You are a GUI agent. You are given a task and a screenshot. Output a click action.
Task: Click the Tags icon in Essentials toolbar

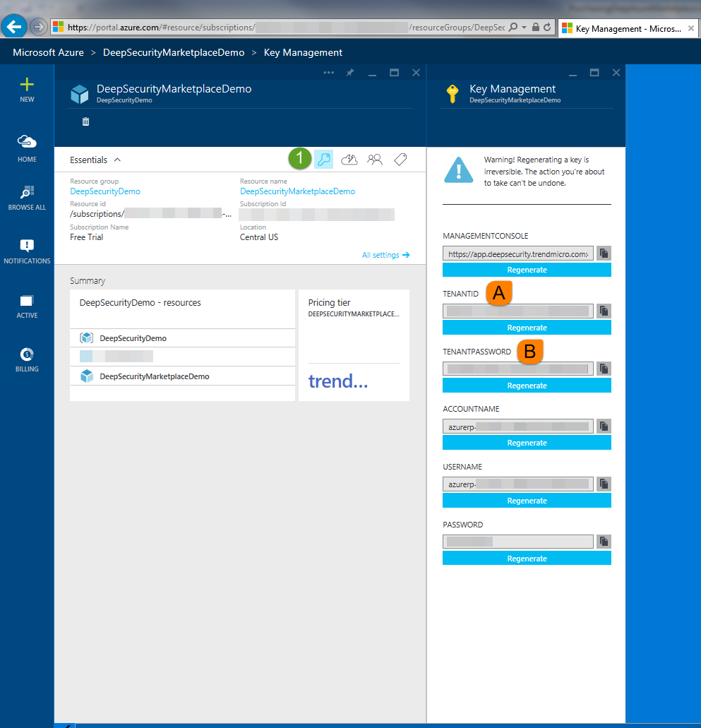click(400, 160)
